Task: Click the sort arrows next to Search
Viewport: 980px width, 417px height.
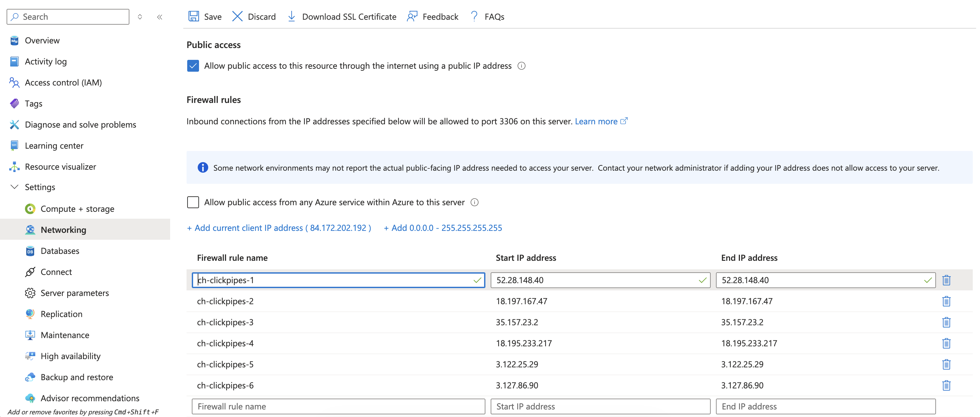Action: click(140, 17)
